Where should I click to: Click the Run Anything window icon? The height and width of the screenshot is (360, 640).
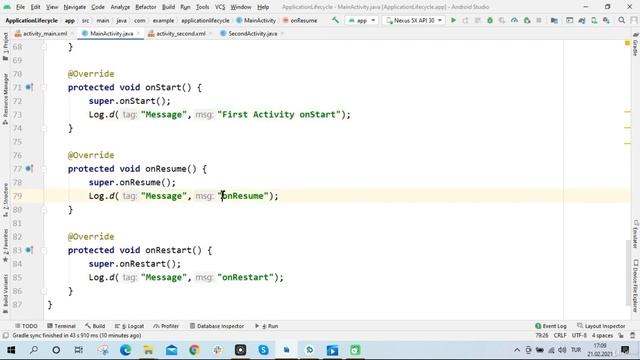569,20
